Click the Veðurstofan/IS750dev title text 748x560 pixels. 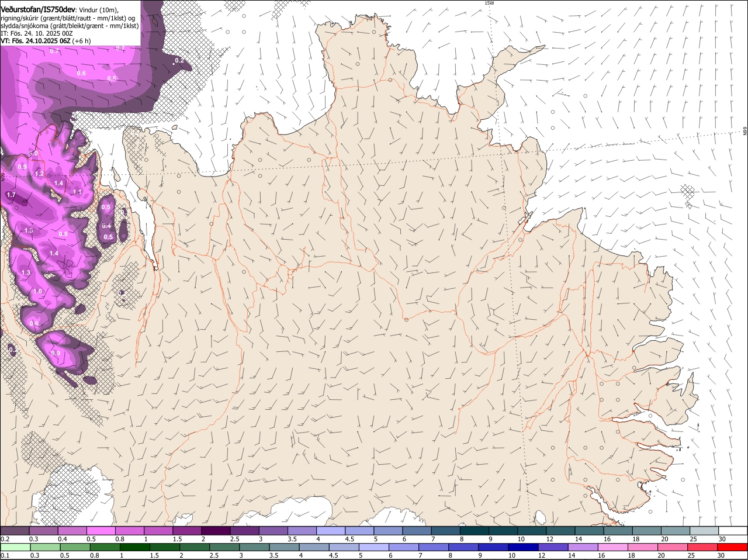click(38, 10)
